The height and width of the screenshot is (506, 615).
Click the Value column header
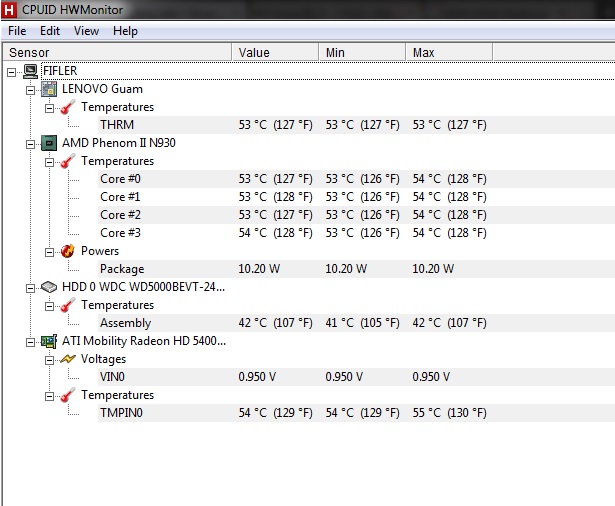275,53
